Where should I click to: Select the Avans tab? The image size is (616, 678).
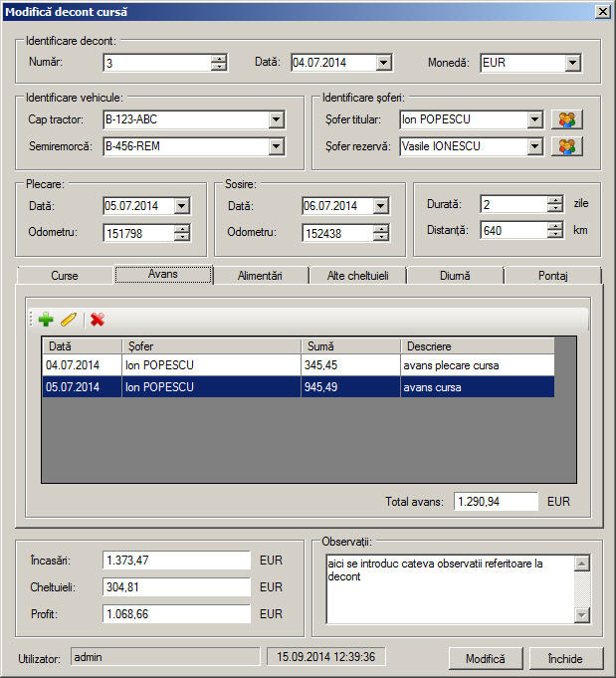pos(163,274)
